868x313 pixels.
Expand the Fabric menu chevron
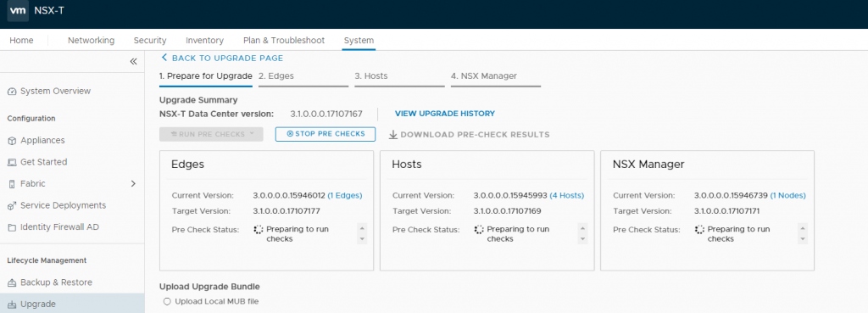133,183
